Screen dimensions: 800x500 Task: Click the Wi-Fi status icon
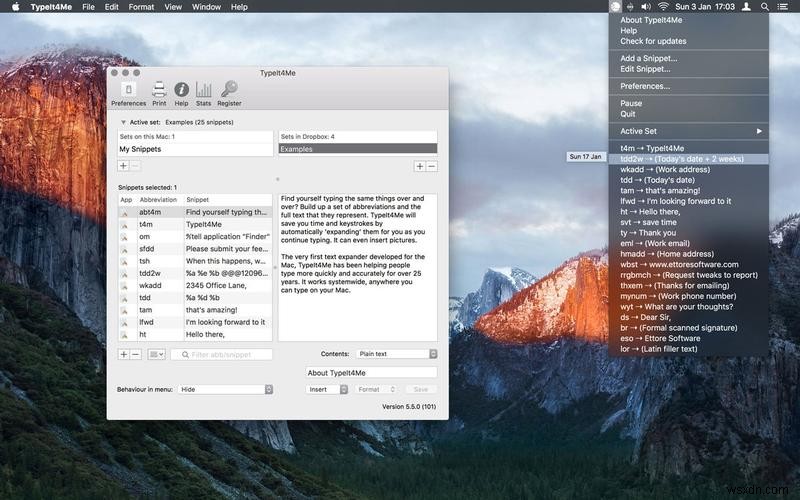663,7
